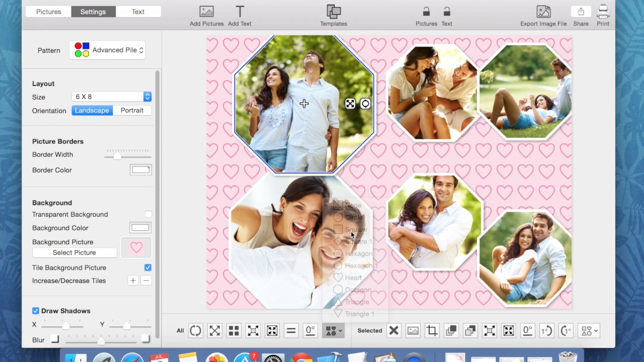This screenshot has width=644, height=362.
Task: Open the Border Color swatch
Action: 140,170
